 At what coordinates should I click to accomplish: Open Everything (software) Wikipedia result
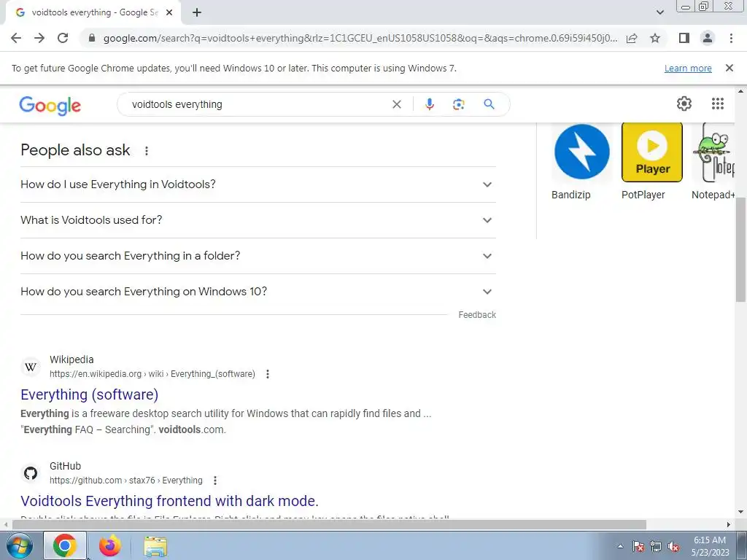pos(90,394)
